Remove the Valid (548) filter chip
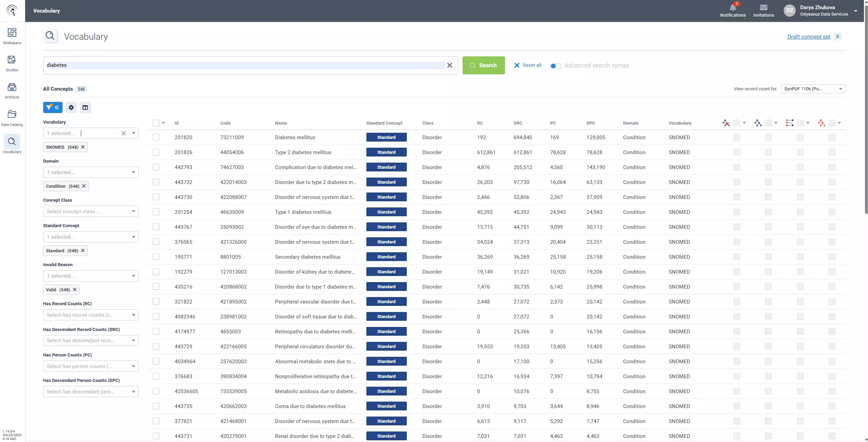The height and width of the screenshot is (442, 868). click(x=74, y=290)
